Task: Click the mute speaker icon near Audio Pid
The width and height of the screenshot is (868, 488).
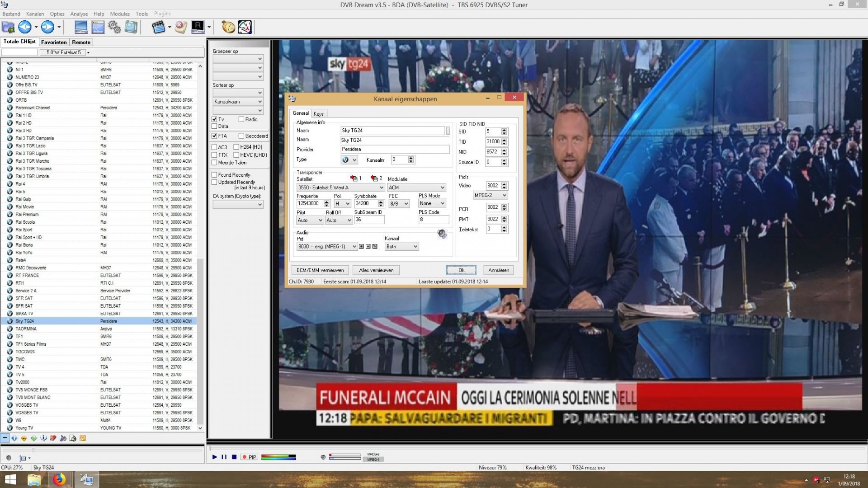Action: [x=442, y=235]
